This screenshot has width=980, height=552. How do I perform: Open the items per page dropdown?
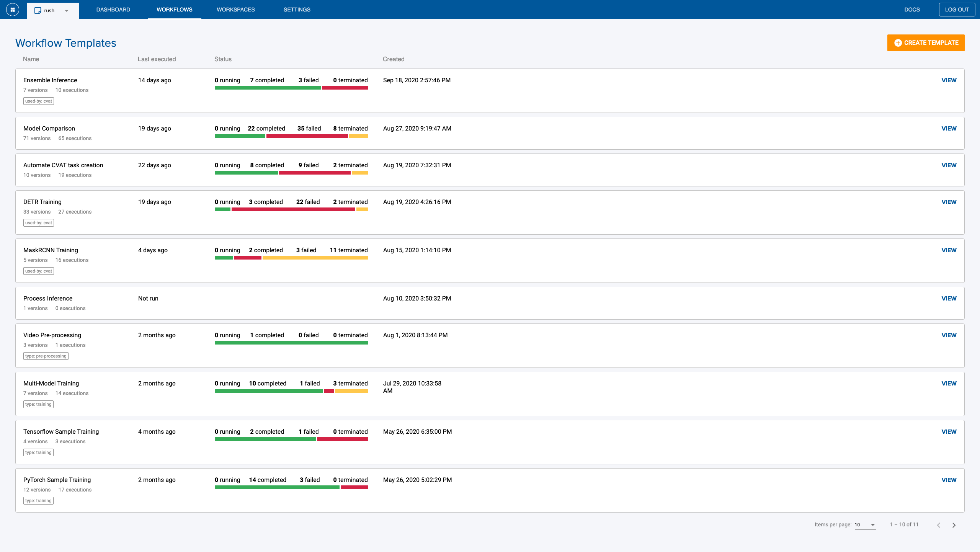click(865, 525)
